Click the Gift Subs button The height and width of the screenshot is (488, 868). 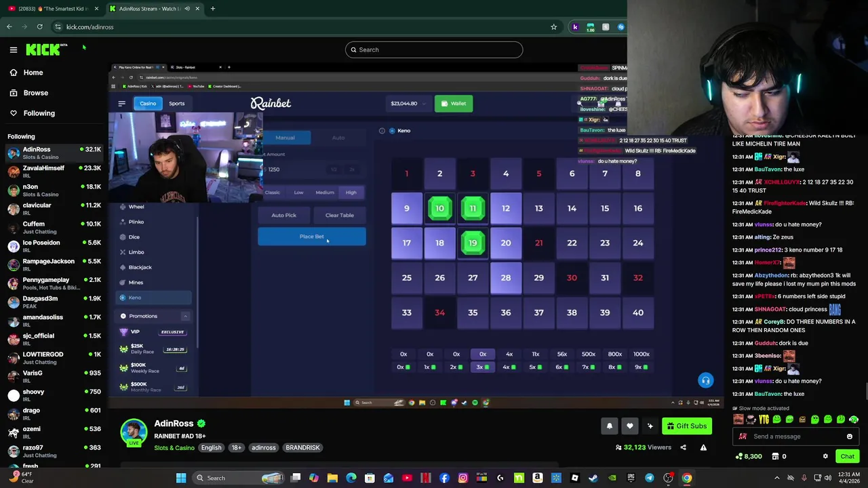coord(686,426)
